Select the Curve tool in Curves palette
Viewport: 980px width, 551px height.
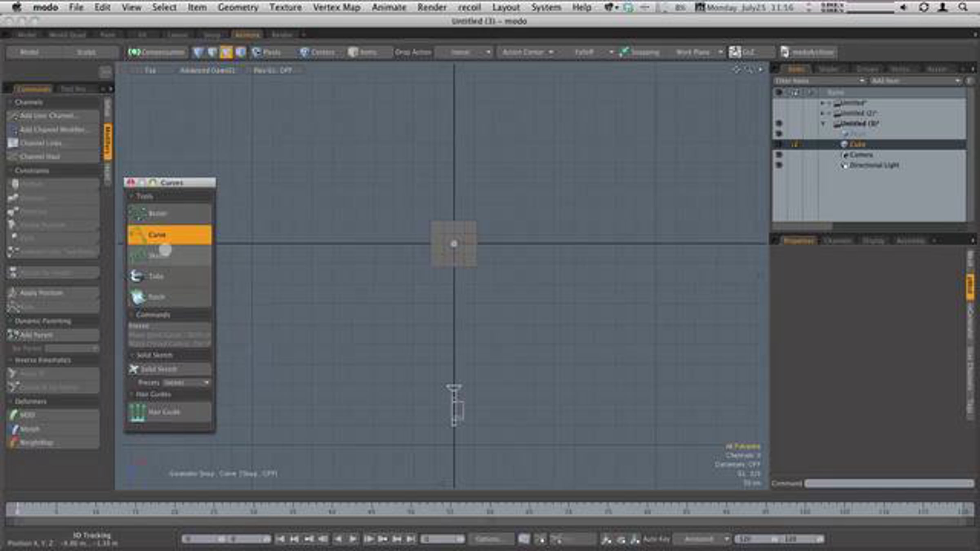click(169, 235)
